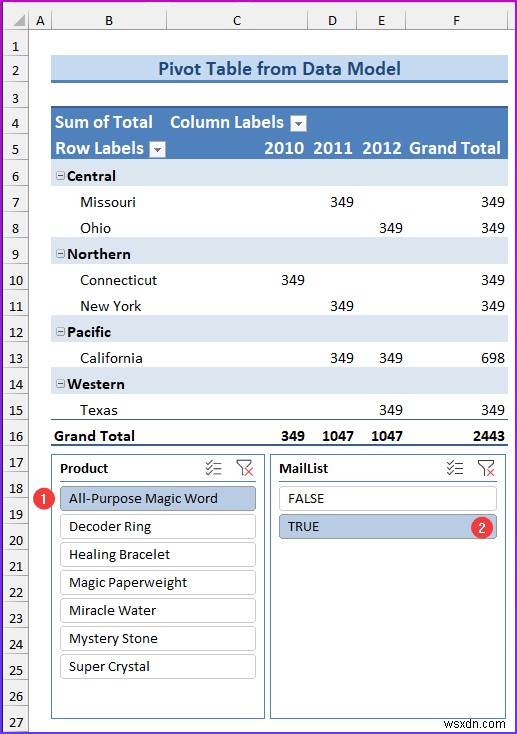Click Missouri 2011 value 349

pos(342,202)
